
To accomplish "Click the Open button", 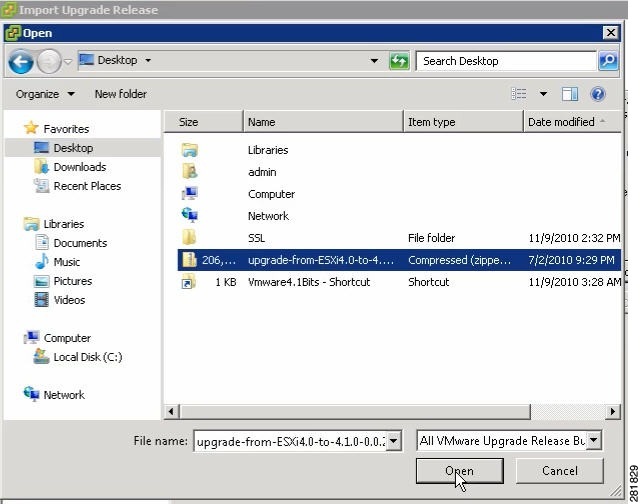I will (x=459, y=471).
